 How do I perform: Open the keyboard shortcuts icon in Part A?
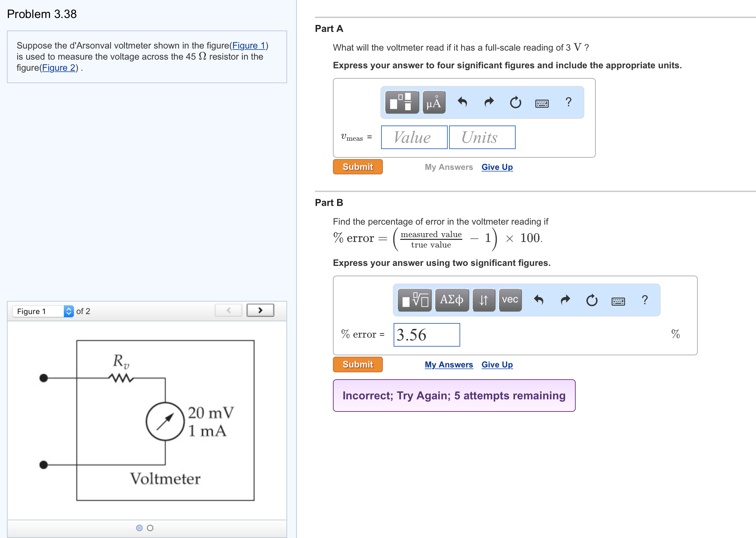click(542, 103)
